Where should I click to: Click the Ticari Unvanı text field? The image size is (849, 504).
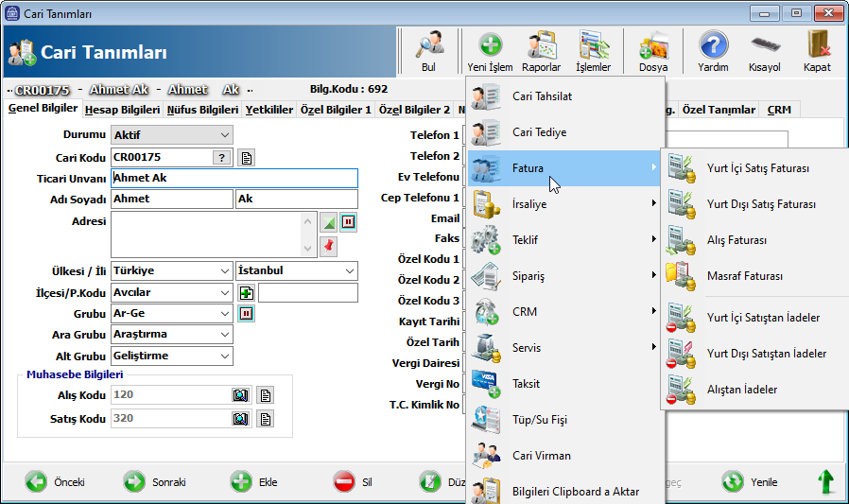point(234,178)
